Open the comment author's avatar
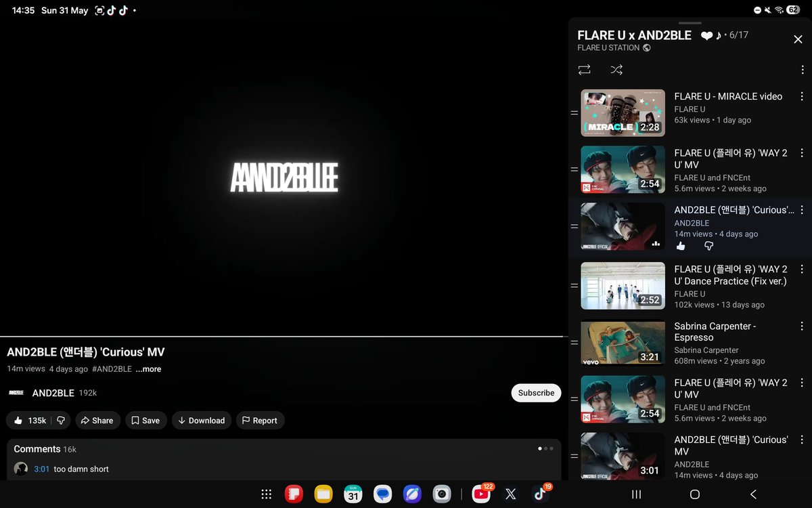 (x=21, y=469)
